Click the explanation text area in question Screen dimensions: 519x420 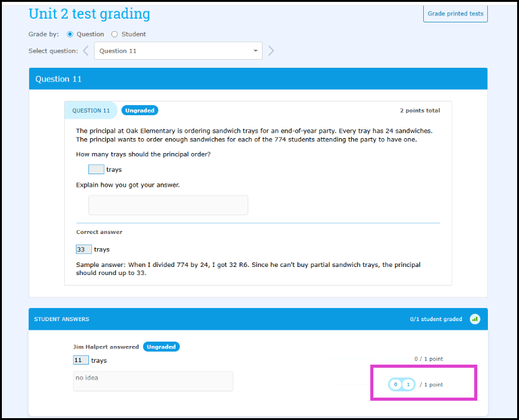[x=168, y=205]
